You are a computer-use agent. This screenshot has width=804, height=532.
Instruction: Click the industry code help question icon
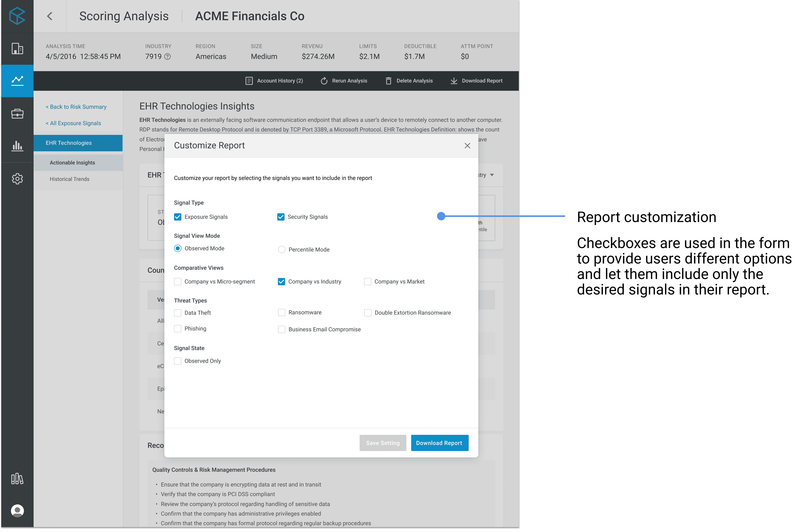tap(167, 57)
